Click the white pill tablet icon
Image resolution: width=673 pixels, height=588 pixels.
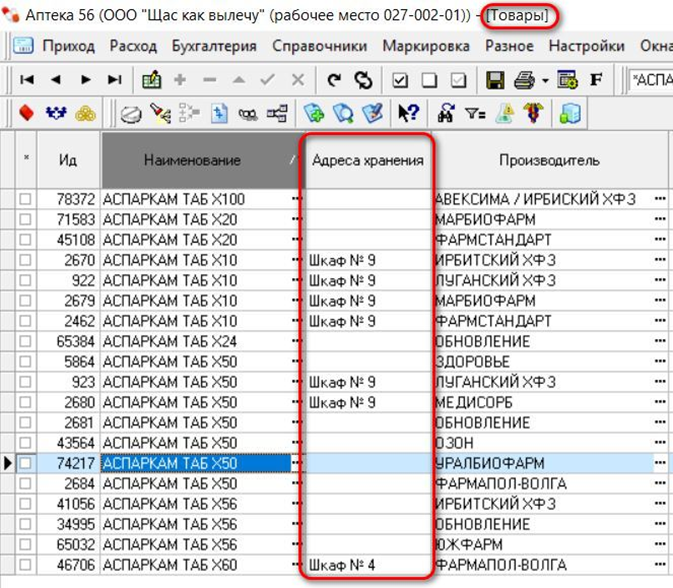130,115
